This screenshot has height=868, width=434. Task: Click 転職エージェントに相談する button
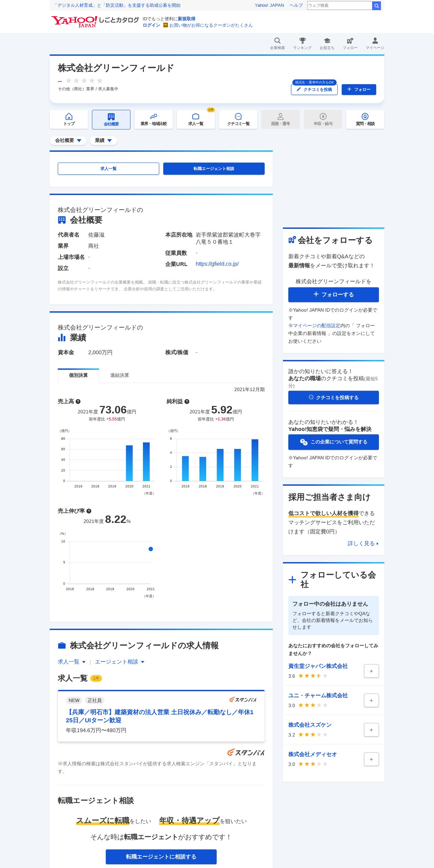[x=161, y=857]
